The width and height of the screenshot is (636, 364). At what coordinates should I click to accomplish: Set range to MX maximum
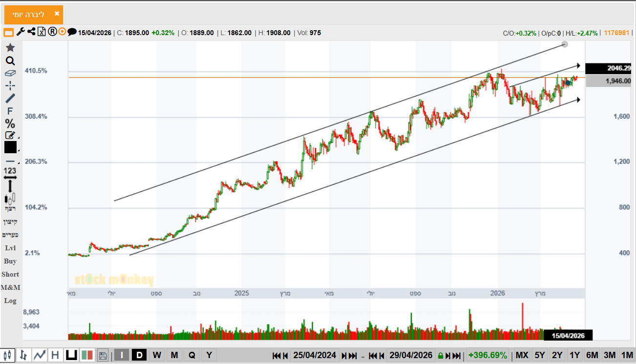pyautogui.click(x=522, y=355)
